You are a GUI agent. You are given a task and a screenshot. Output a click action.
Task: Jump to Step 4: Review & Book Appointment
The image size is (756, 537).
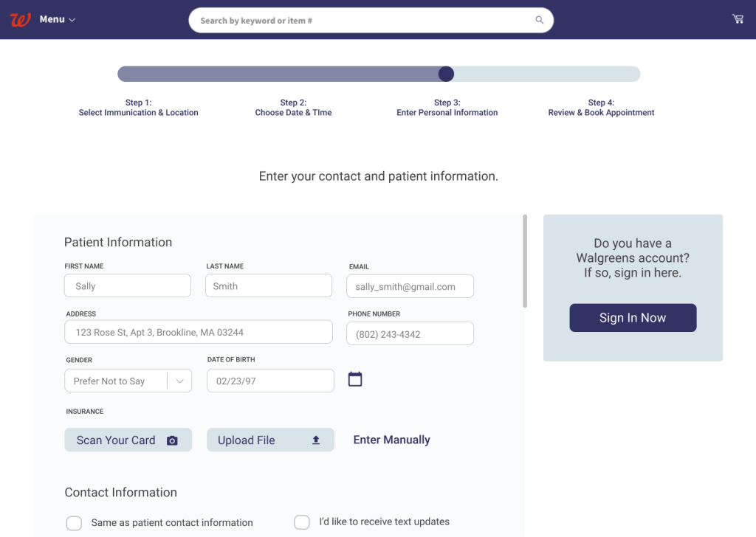click(x=601, y=108)
